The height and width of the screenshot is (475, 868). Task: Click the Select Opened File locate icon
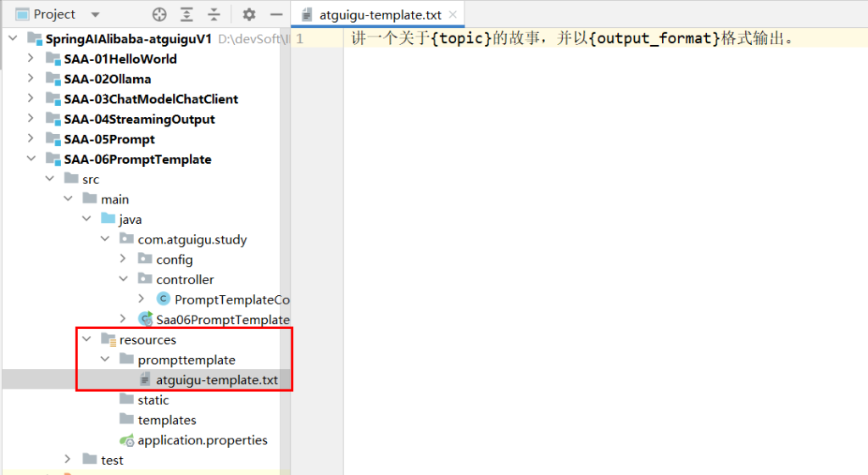point(159,14)
